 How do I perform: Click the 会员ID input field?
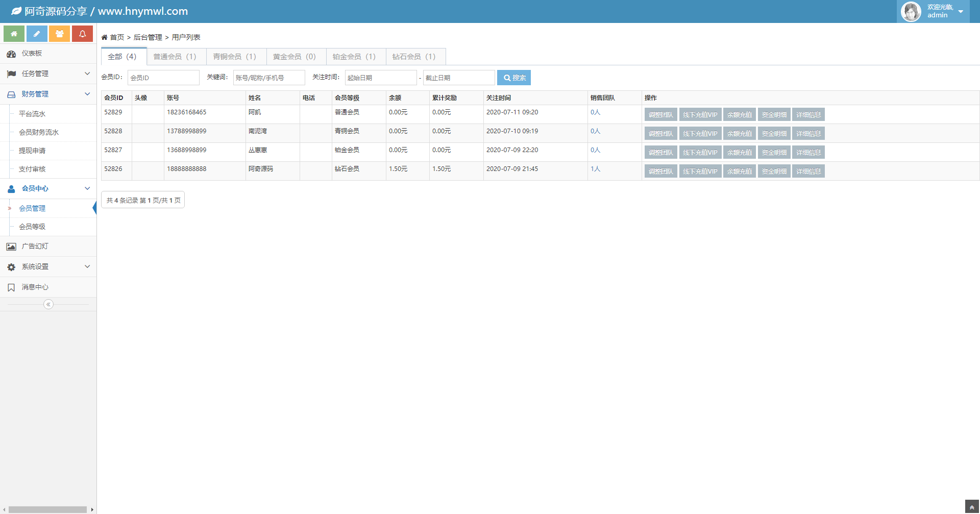point(163,78)
